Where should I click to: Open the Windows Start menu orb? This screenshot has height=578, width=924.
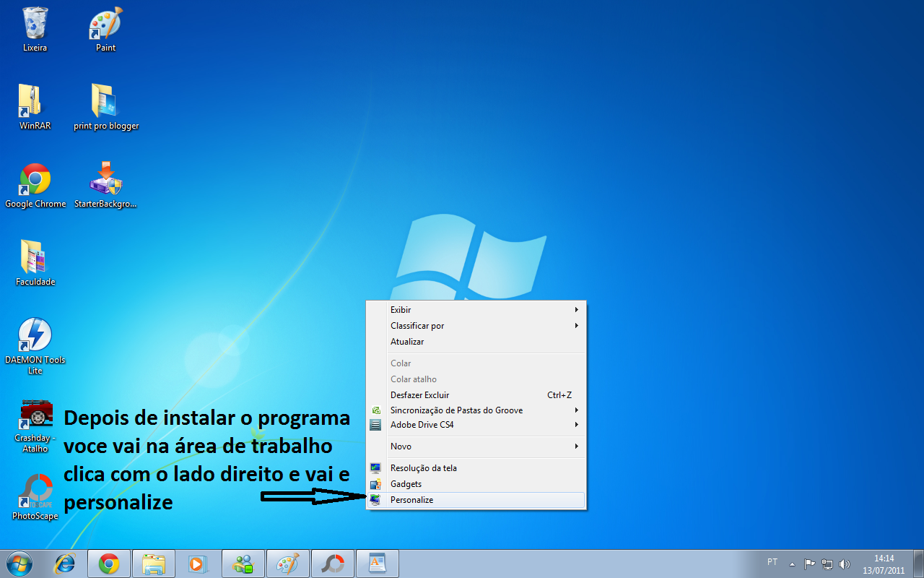pos(19,564)
